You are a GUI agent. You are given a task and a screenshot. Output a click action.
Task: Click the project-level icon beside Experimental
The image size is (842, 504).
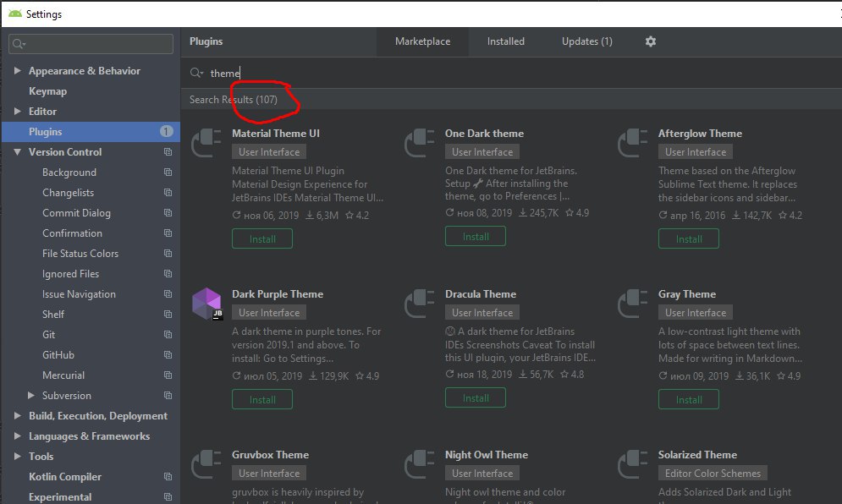click(168, 497)
